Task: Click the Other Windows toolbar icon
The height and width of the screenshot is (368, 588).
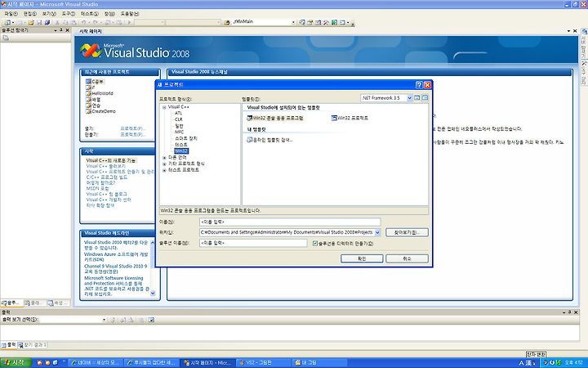Action: coord(342,23)
